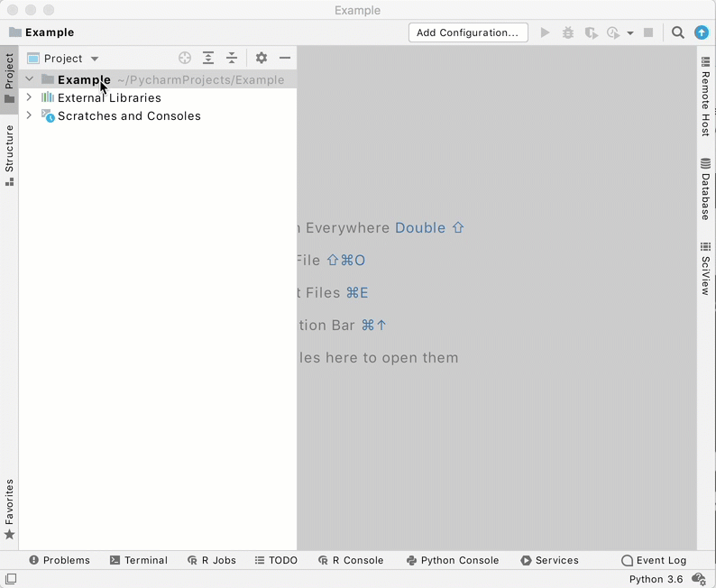
Task: Open the Services tool window
Action: point(549,560)
